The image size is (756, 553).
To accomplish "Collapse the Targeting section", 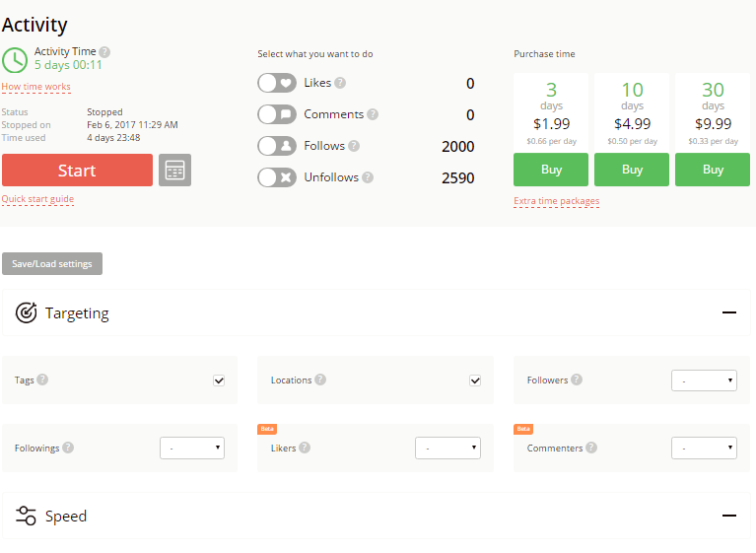I will 729,312.
